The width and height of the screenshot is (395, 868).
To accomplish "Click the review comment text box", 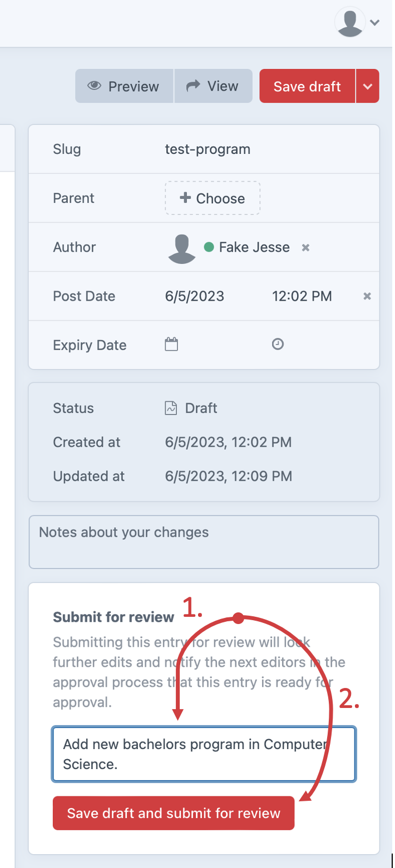I will (204, 754).
